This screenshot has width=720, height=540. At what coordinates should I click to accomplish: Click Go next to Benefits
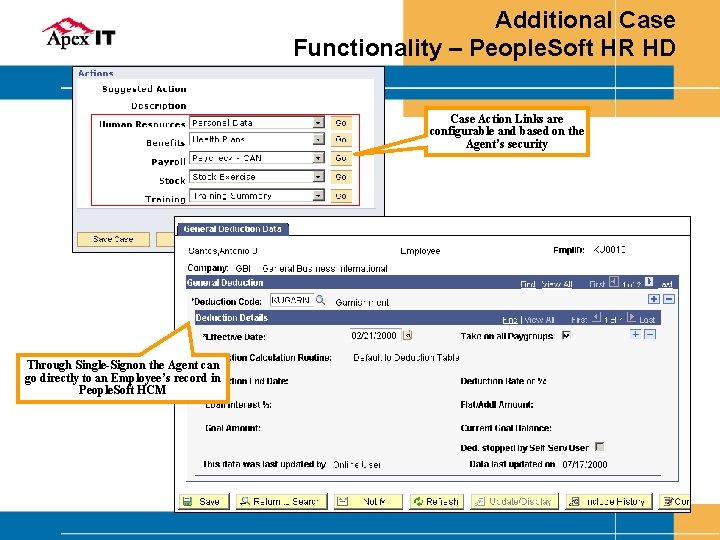341,139
